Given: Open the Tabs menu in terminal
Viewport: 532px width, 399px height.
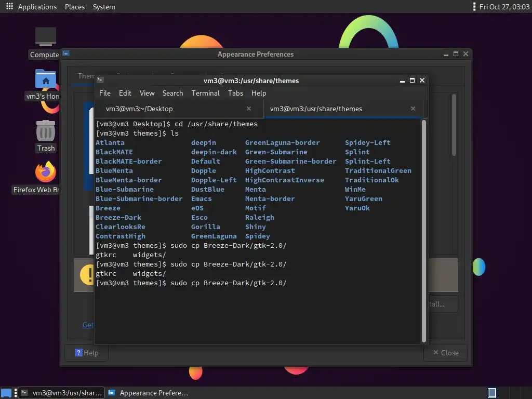Looking at the screenshot, I should (x=235, y=93).
